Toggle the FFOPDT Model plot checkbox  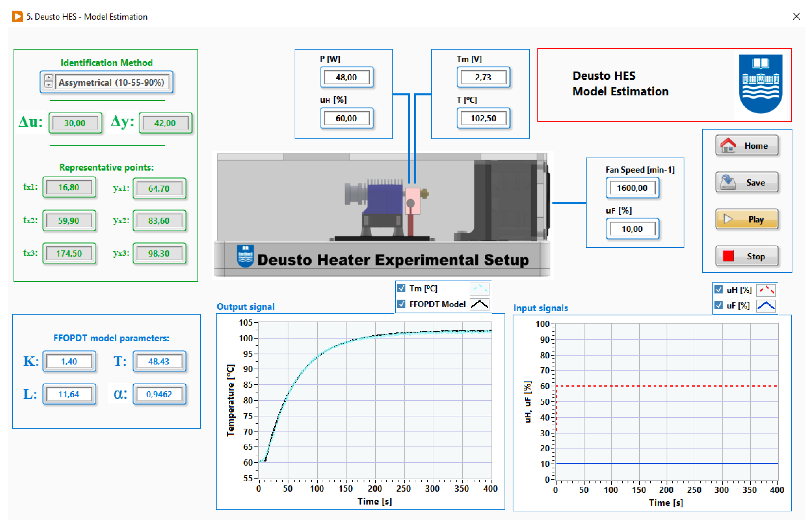click(402, 304)
